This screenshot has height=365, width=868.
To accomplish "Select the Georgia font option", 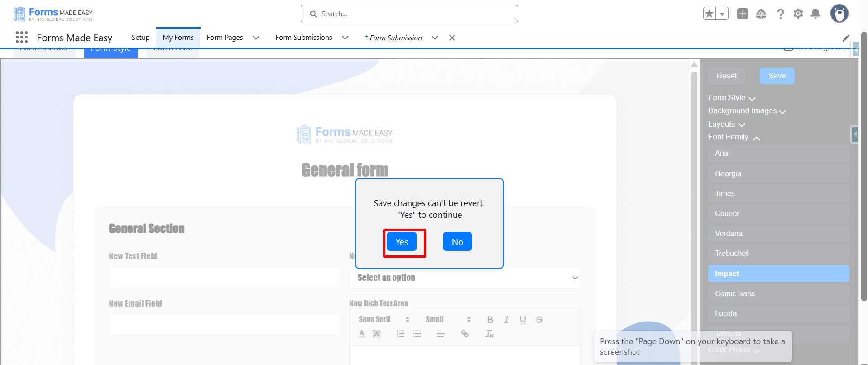I will pyautogui.click(x=778, y=173).
